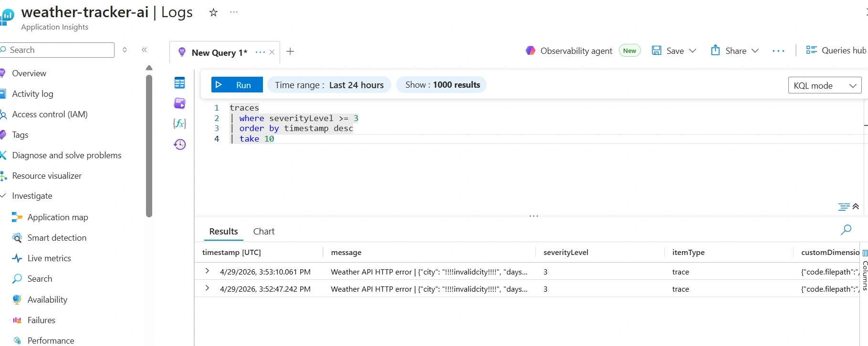This screenshot has height=346, width=868.
Task: Open toolbar more options ellipsis near Share
Action: point(778,51)
